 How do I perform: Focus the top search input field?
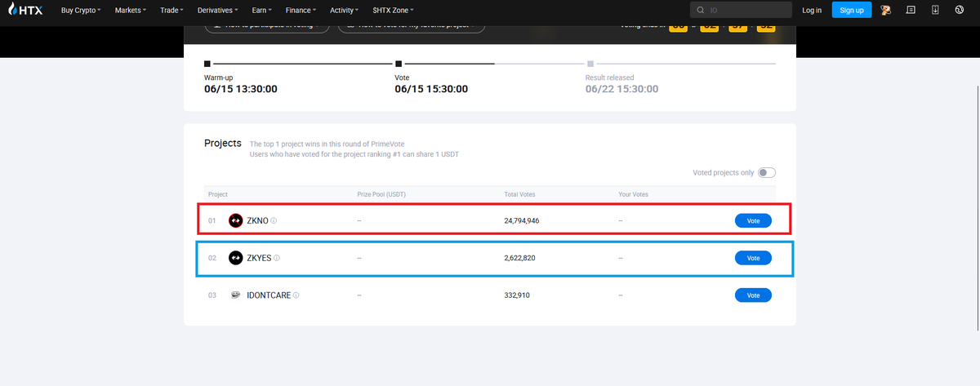click(741, 10)
